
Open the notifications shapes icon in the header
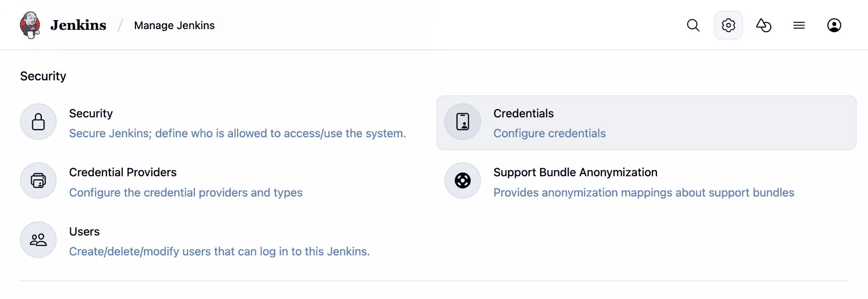coord(763,25)
